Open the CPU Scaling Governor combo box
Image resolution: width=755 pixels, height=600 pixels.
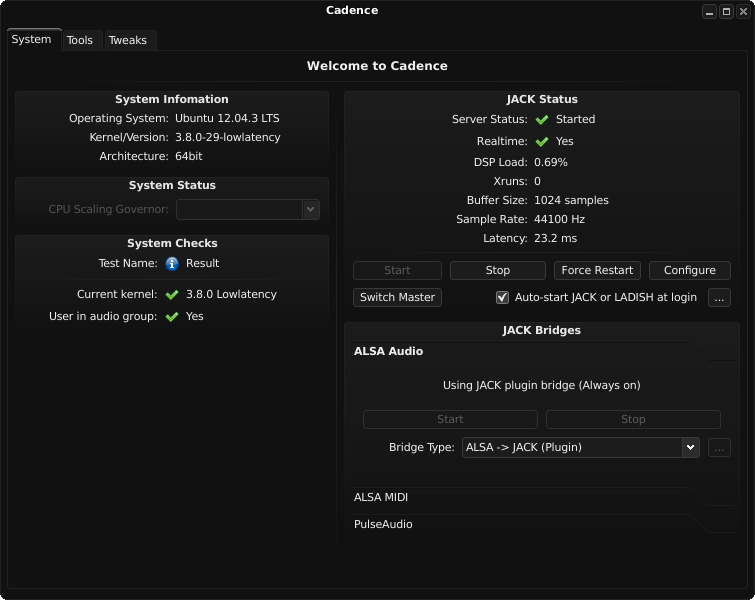(x=247, y=210)
